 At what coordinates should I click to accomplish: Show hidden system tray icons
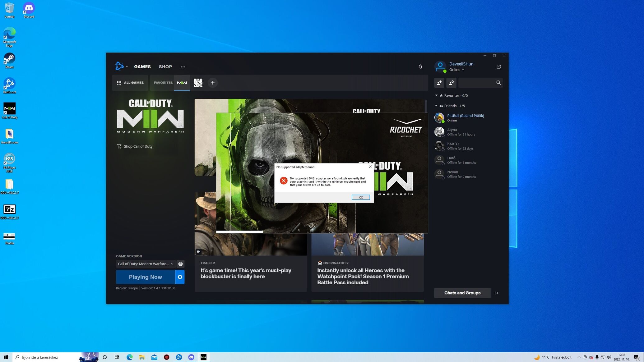579,357
